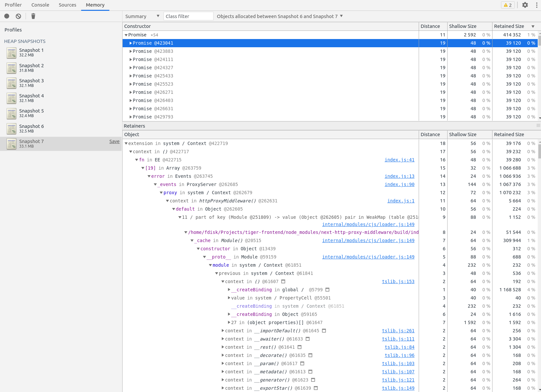Start recording a heap profile
This screenshot has width=541, height=392.
point(7,16)
